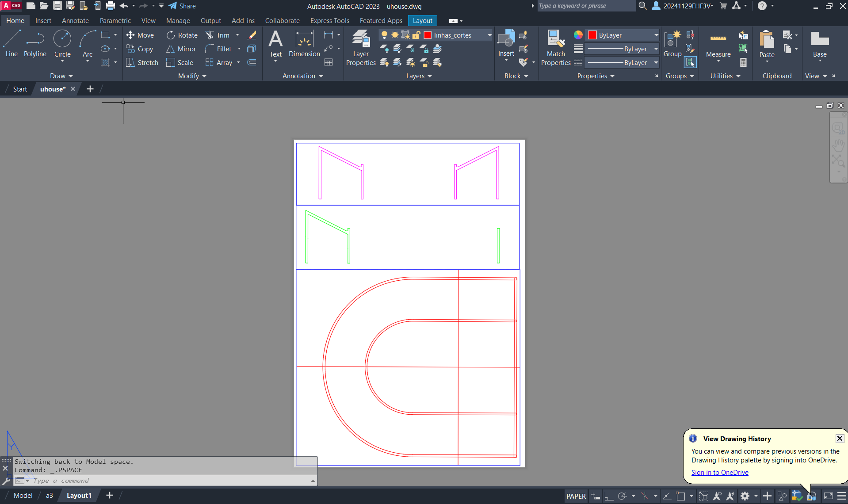Open the ByLayer color dropdown
Image resolution: width=848 pixels, height=504 pixels.
656,35
